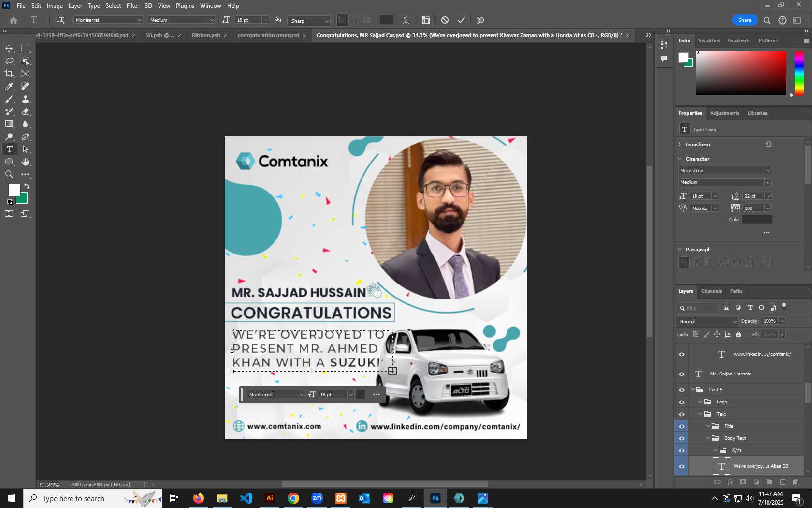Expand the Transform section
The image size is (812, 508).
pos(679,144)
